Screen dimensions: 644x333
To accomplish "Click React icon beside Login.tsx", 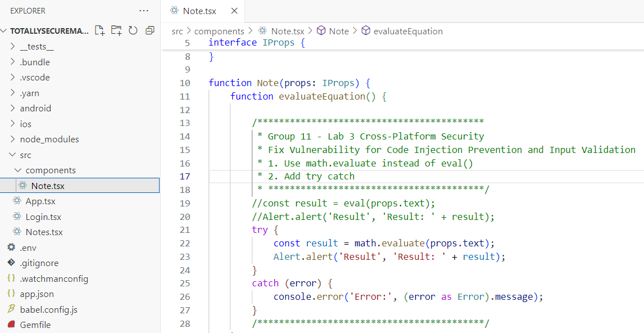I will click(17, 216).
